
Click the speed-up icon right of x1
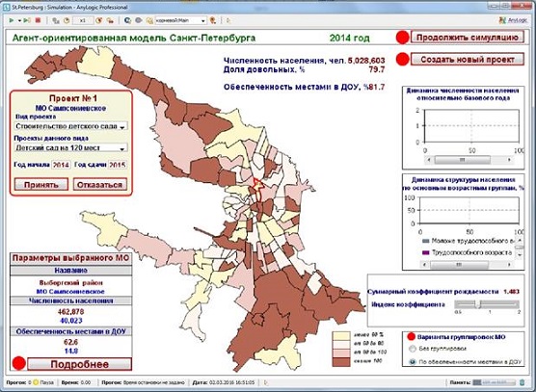pyautogui.click(x=99, y=21)
